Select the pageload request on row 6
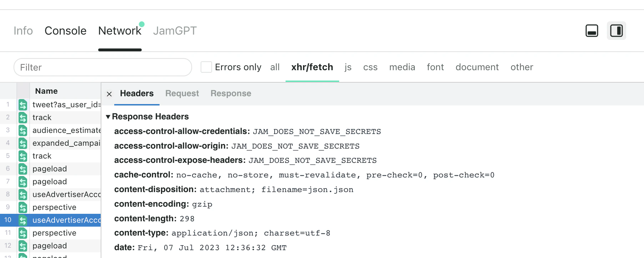 [x=50, y=169]
